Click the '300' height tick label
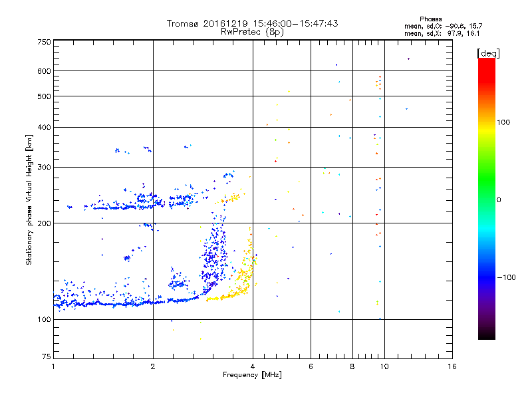This screenshot has height=399, width=532. coord(44,168)
